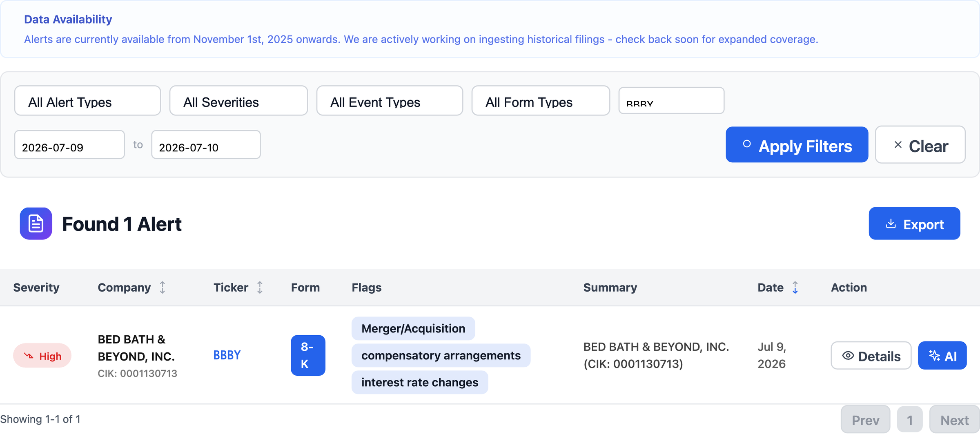Click the Severity column header
The image size is (980, 434).
[36, 288]
